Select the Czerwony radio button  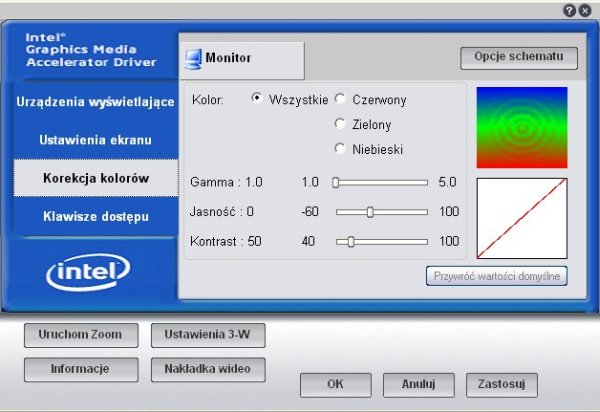[340, 99]
